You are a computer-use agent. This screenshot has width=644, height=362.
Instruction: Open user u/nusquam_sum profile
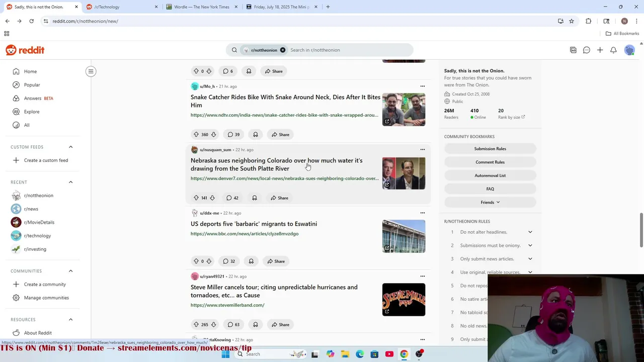click(x=215, y=149)
